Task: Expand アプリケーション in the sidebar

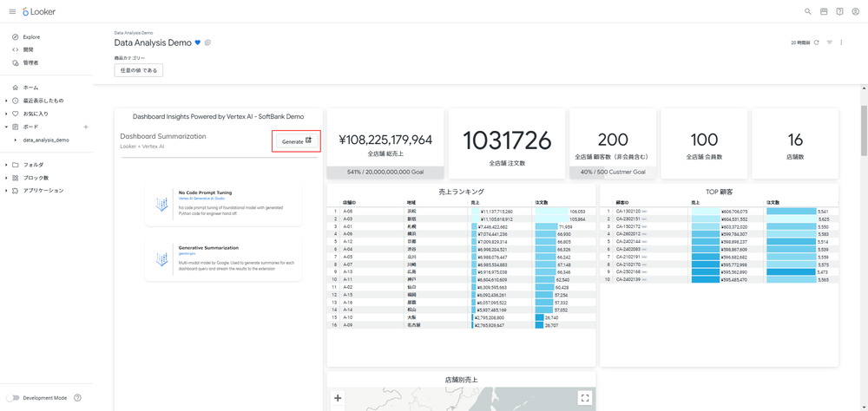Action: tap(6, 190)
